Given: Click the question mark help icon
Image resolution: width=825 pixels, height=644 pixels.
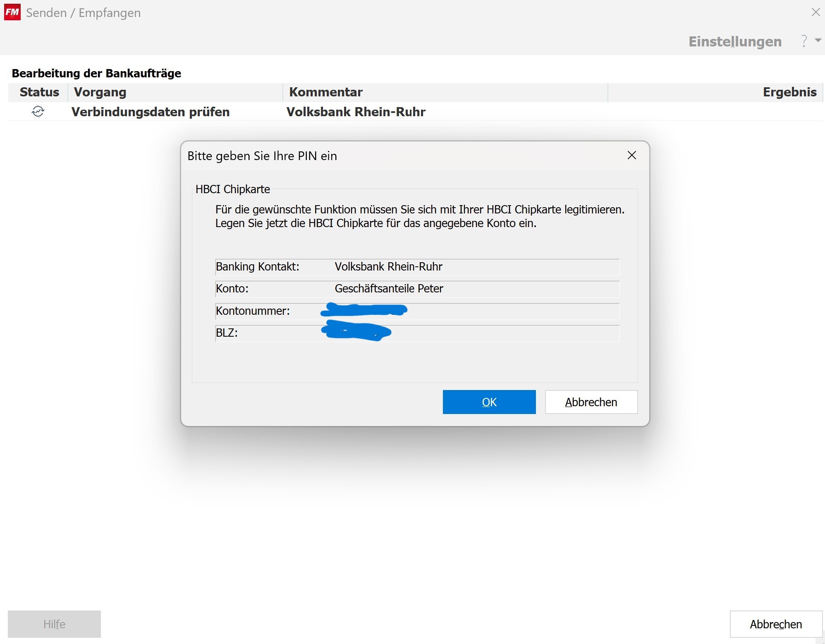Looking at the screenshot, I should 804,41.
